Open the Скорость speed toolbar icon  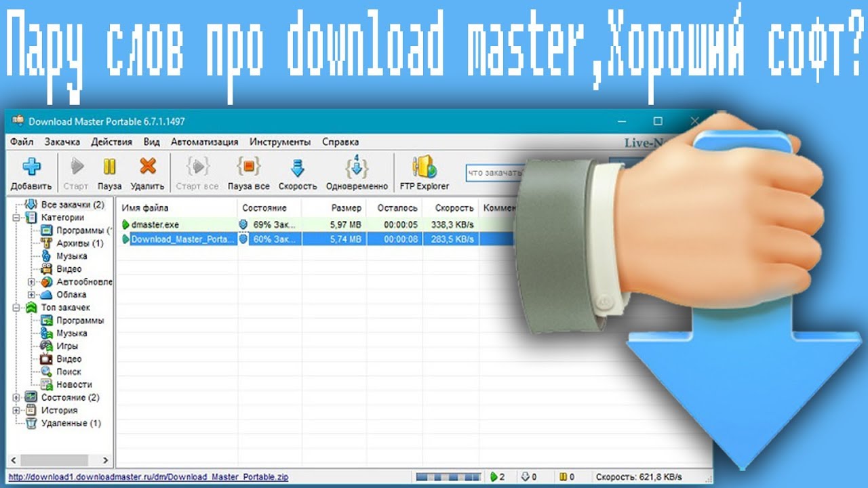pos(297,167)
